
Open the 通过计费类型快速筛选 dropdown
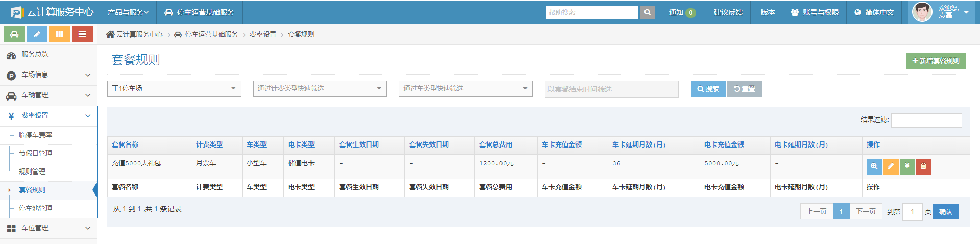click(x=320, y=89)
